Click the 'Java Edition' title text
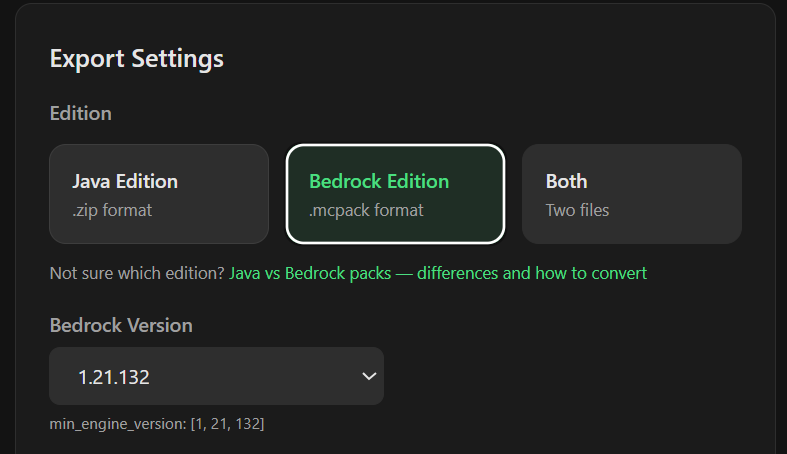Image resolution: width=787 pixels, height=454 pixels. pos(125,182)
